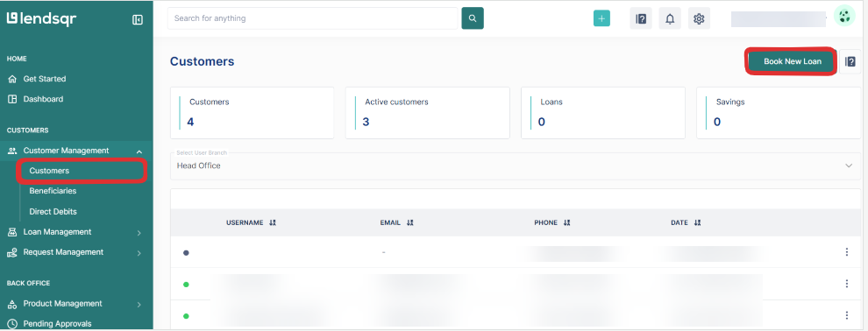
Task: Click the Get Started home icon
Action: [12, 79]
